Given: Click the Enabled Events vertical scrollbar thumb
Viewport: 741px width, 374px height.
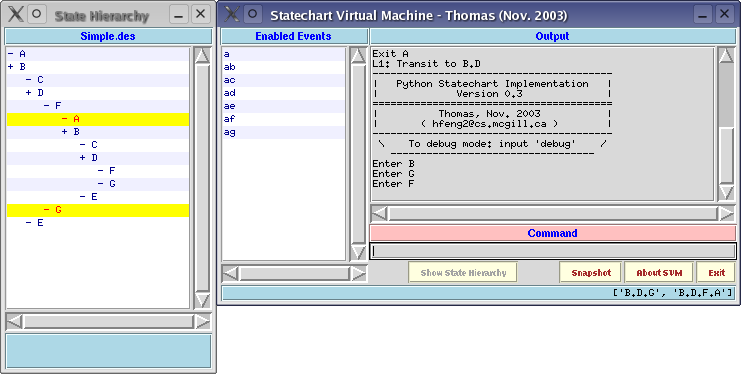Looking at the screenshot, I should click(x=358, y=154).
